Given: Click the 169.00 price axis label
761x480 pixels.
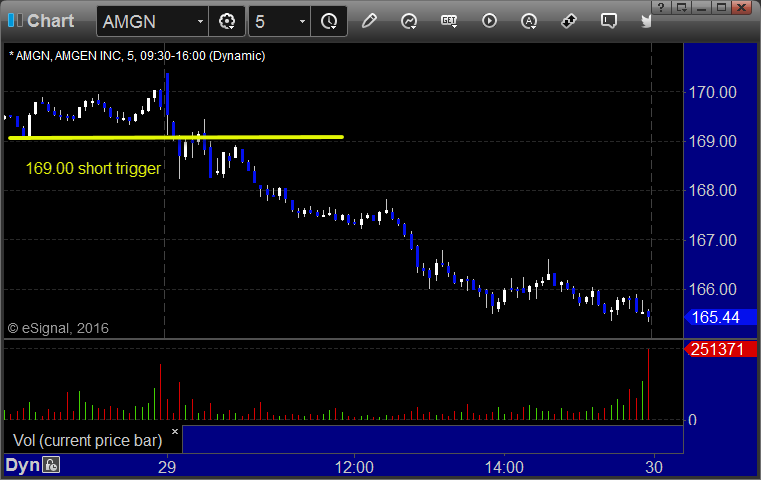Looking at the screenshot, I should point(712,141).
